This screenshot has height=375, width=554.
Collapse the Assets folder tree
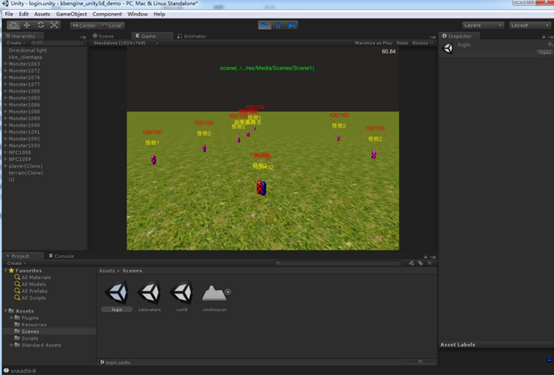click(x=6, y=311)
